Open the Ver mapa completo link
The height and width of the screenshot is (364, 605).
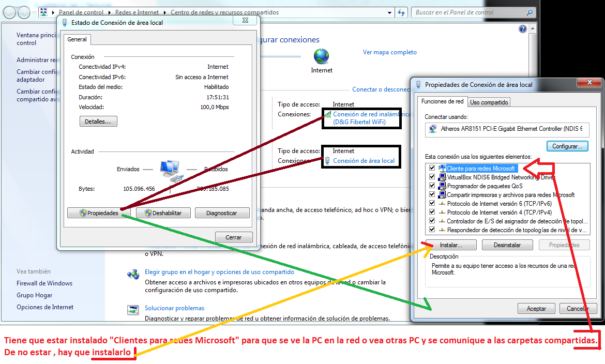(389, 52)
